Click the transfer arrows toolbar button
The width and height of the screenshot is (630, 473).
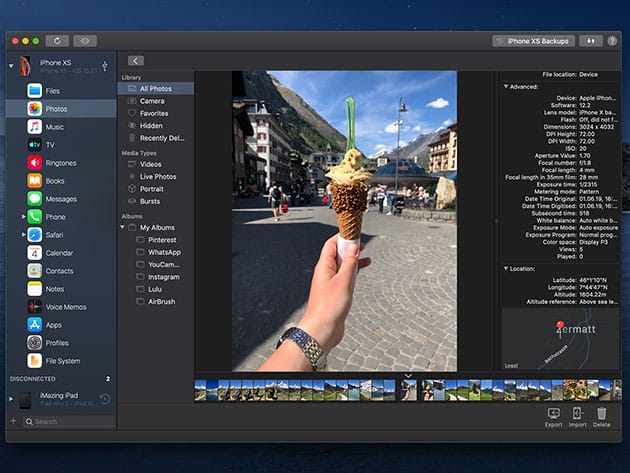pos(589,41)
